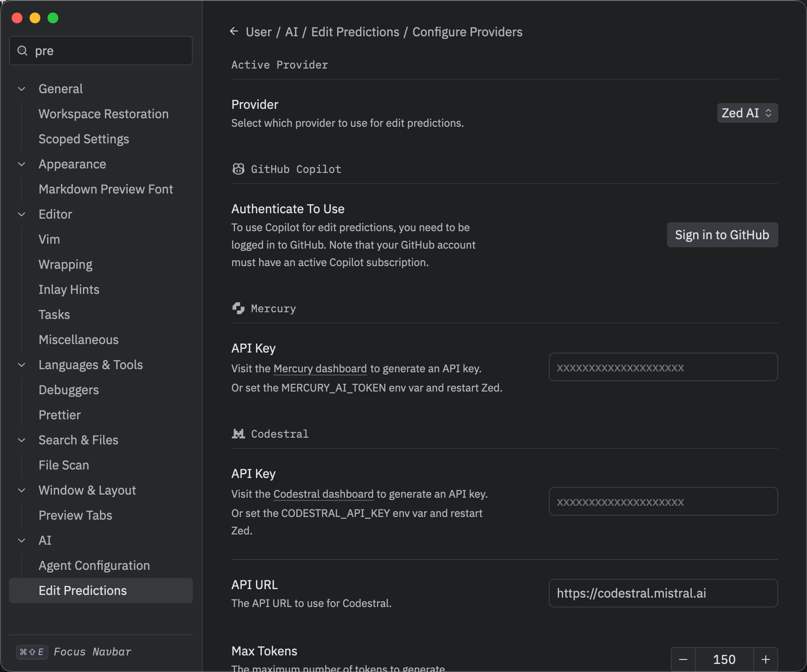Click the Codestral API Key input
Viewport: 807px width, 672px height.
tap(663, 501)
